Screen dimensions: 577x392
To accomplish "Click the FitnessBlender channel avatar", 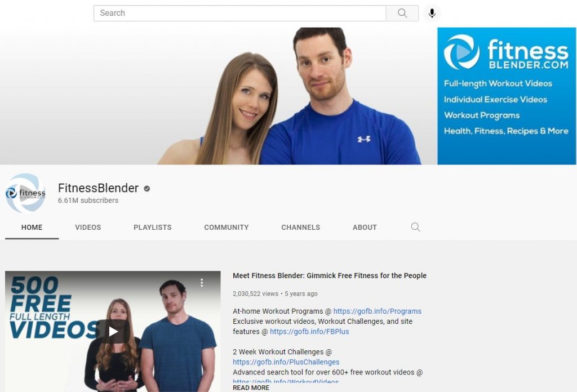I will [25, 193].
